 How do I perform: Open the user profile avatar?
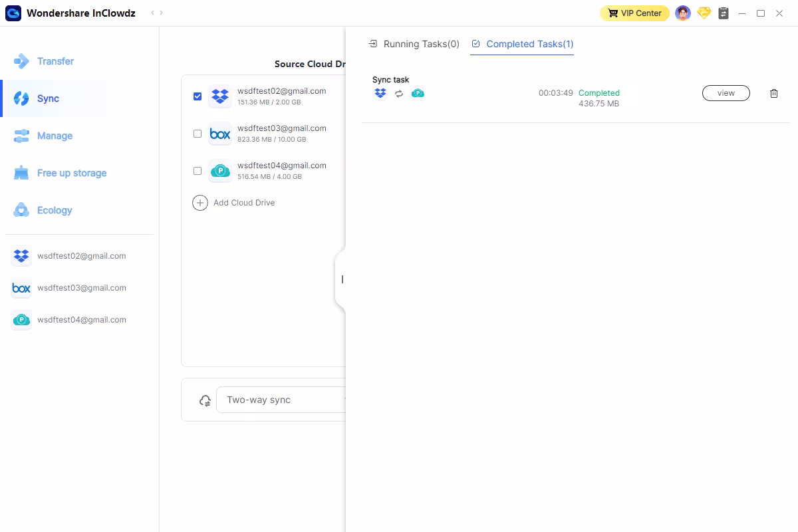[683, 13]
